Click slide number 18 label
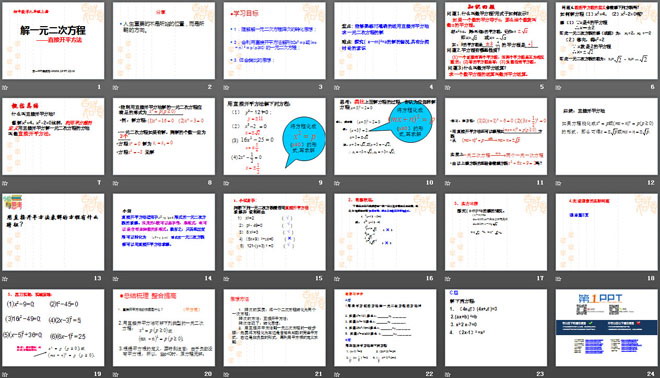This screenshot has width=660, height=378. pos(651,278)
